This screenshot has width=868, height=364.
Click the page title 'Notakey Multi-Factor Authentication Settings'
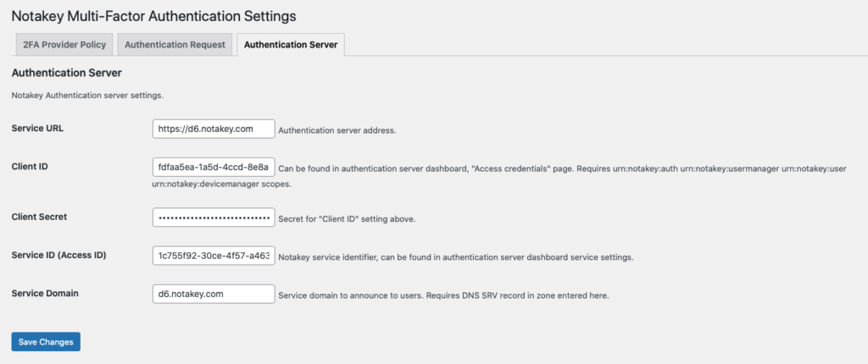[154, 17]
